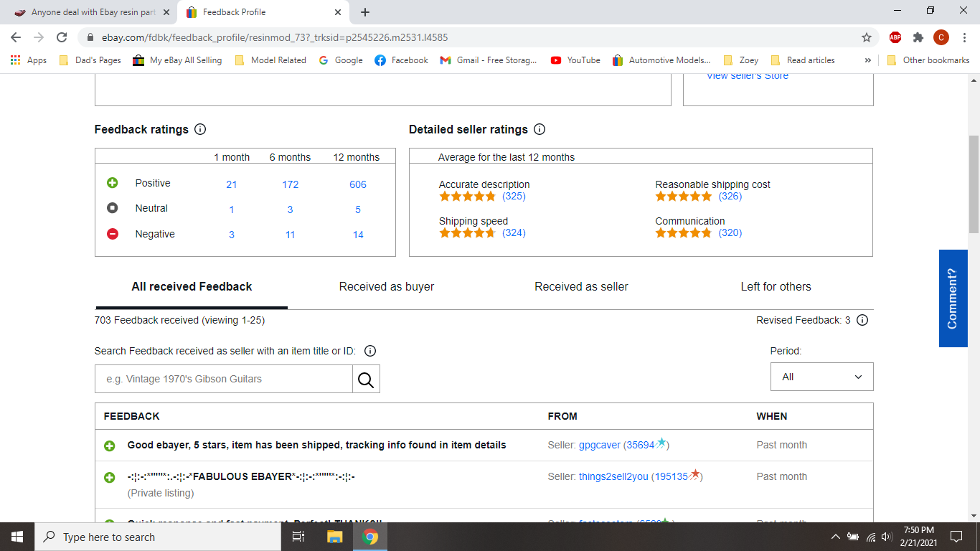This screenshot has width=980, height=551.
Task: Open the Gmail bookmark
Action: tap(489, 60)
